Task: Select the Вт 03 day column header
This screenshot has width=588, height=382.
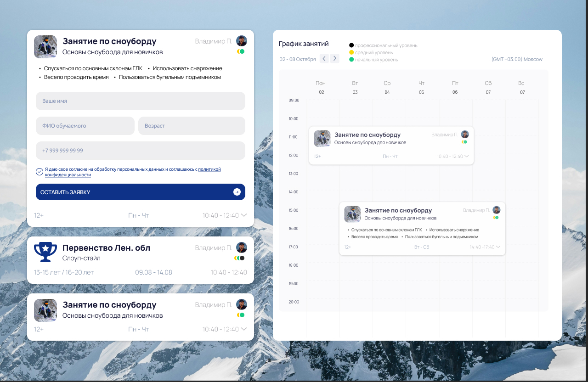Action: pos(355,87)
